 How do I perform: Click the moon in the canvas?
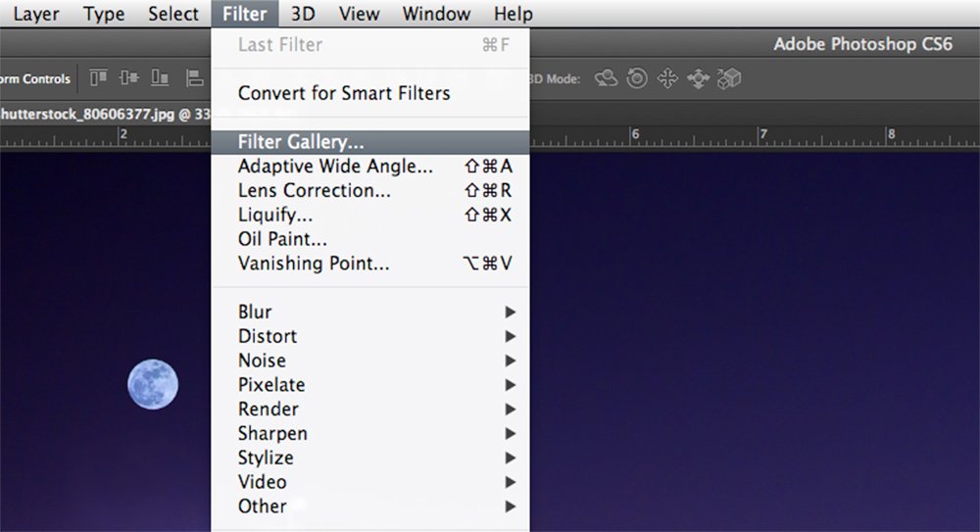tap(153, 384)
